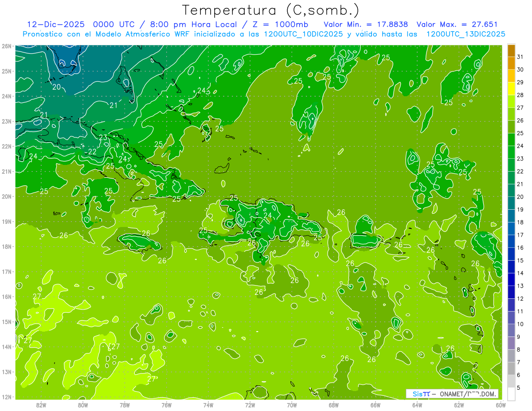Select the valid-until time "1200UTC_13DIC2025"

465,34
